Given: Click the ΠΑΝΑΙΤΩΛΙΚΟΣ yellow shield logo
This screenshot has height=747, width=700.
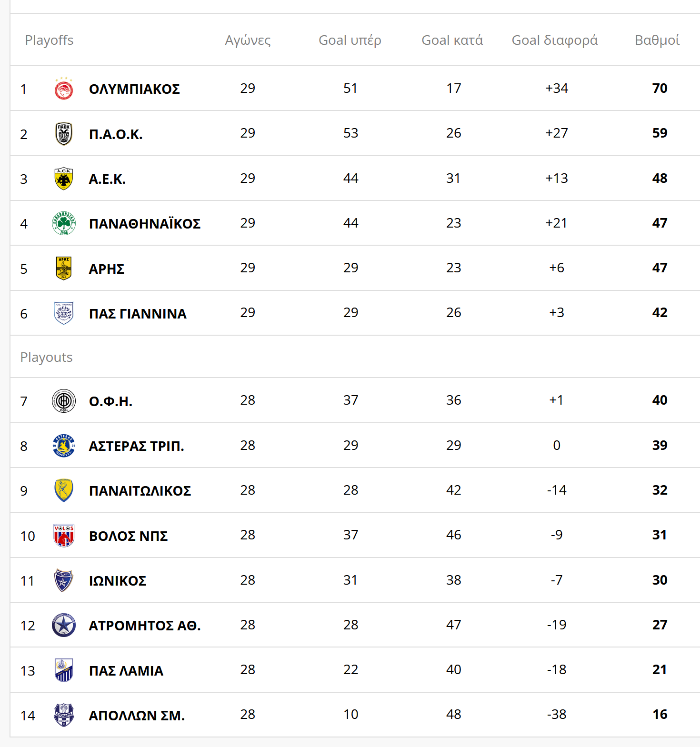Looking at the screenshot, I should (x=64, y=490).
